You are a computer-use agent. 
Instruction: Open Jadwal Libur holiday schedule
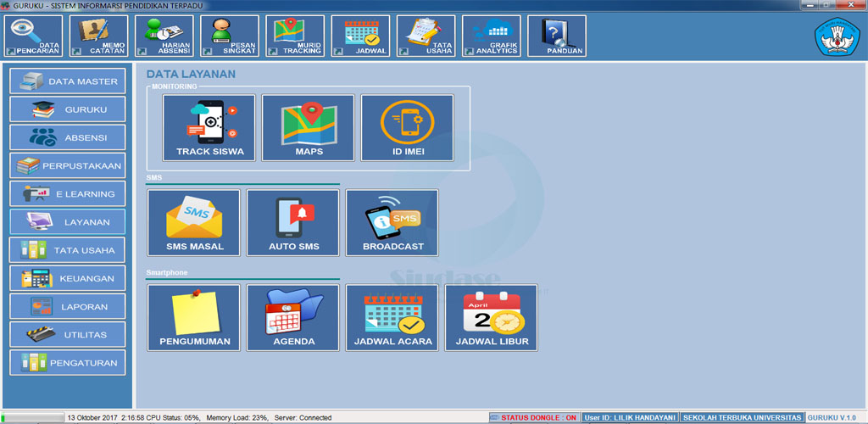click(492, 317)
